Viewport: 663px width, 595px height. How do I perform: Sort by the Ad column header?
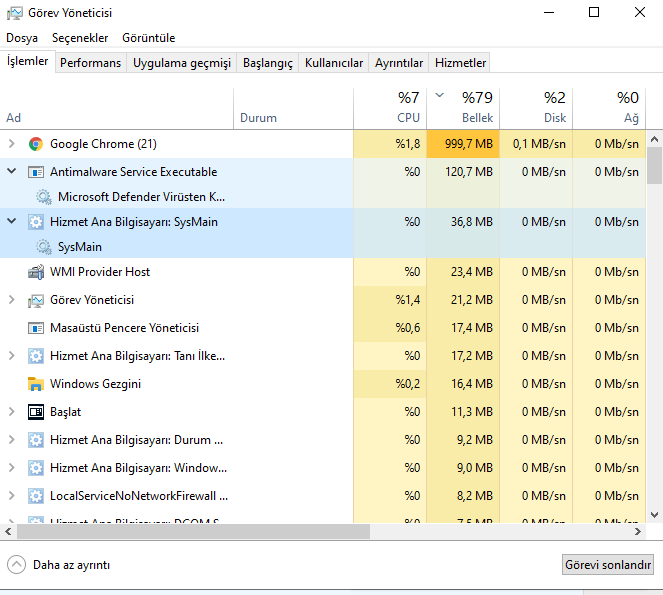116,108
